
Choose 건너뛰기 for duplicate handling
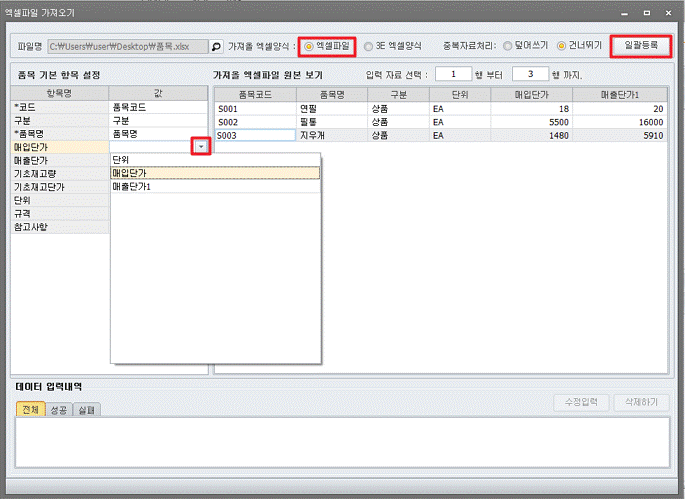[x=561, y=46]
